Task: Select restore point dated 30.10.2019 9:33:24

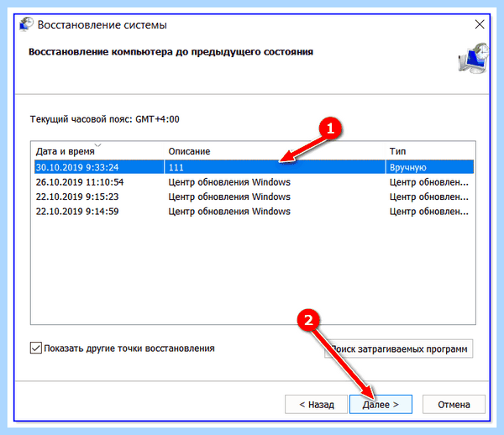Action: (x=254, y=167)
